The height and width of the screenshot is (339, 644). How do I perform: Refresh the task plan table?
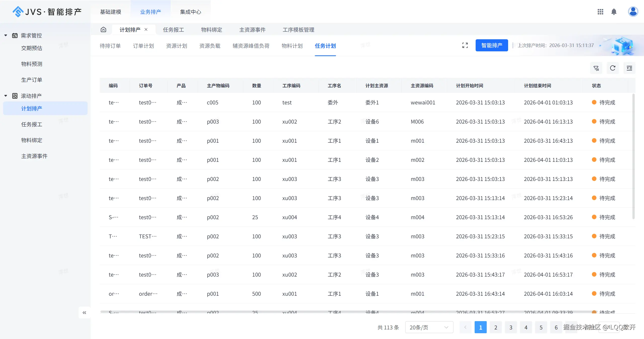tap(613, 68)
